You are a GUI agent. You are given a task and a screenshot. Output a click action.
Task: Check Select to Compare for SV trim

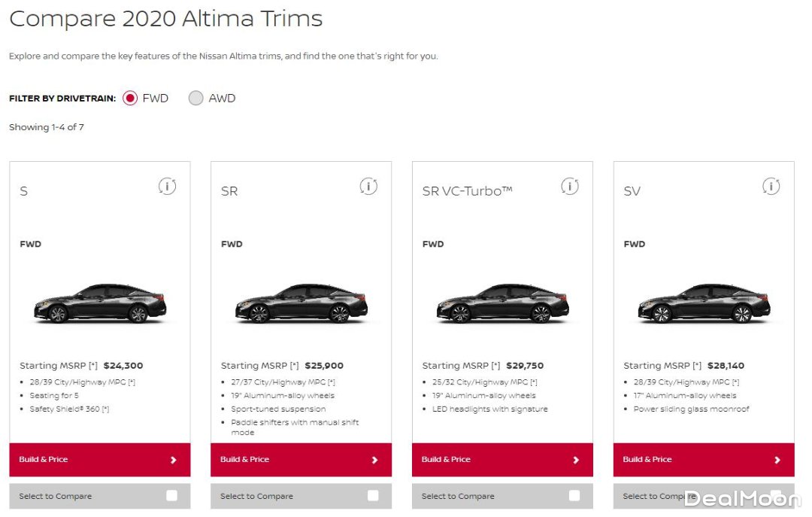(x=775, y=495)
